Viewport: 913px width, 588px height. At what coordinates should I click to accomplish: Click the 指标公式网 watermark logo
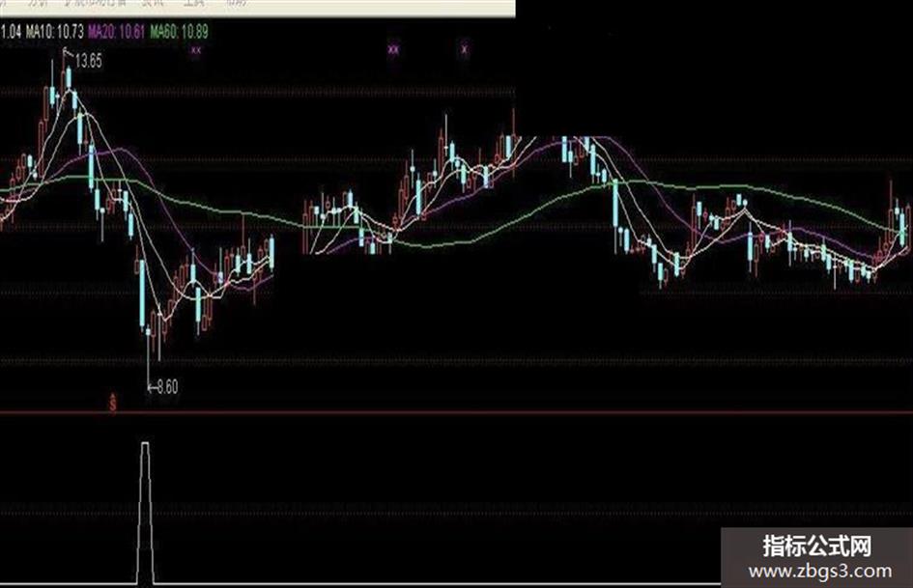[817, 546]
